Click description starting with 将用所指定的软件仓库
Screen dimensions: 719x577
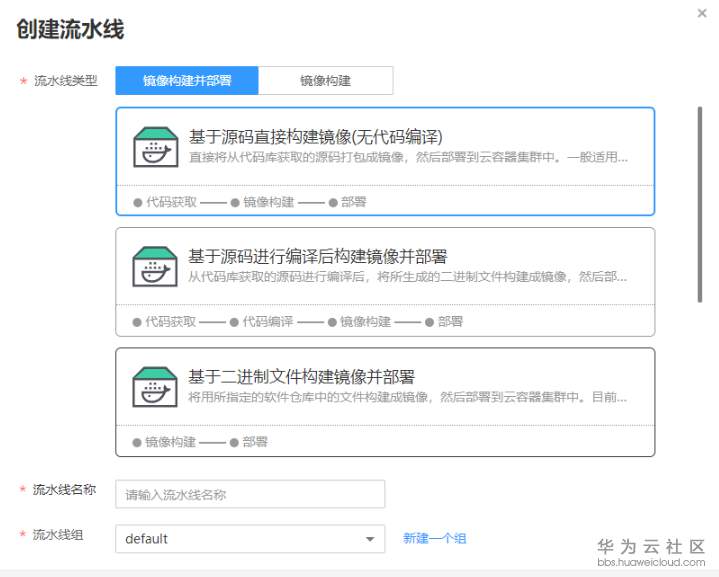tap(407, 397)
